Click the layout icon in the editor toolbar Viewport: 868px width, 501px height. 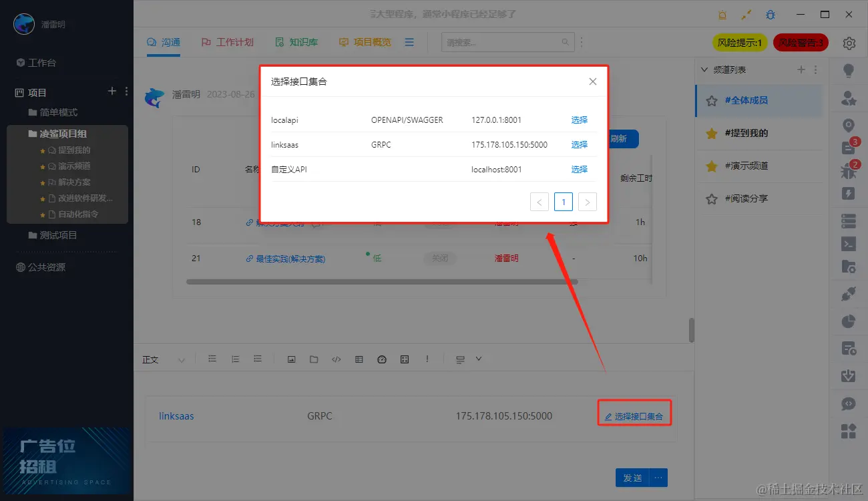click(x=460, y=359)
